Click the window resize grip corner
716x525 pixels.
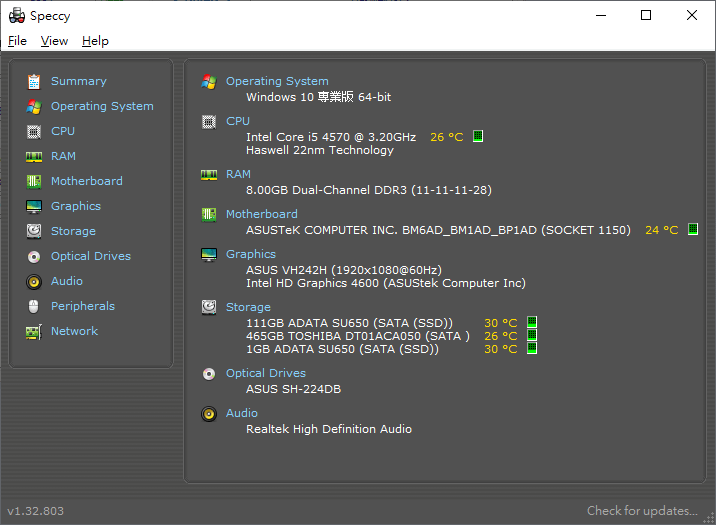(x=709, y=518)
